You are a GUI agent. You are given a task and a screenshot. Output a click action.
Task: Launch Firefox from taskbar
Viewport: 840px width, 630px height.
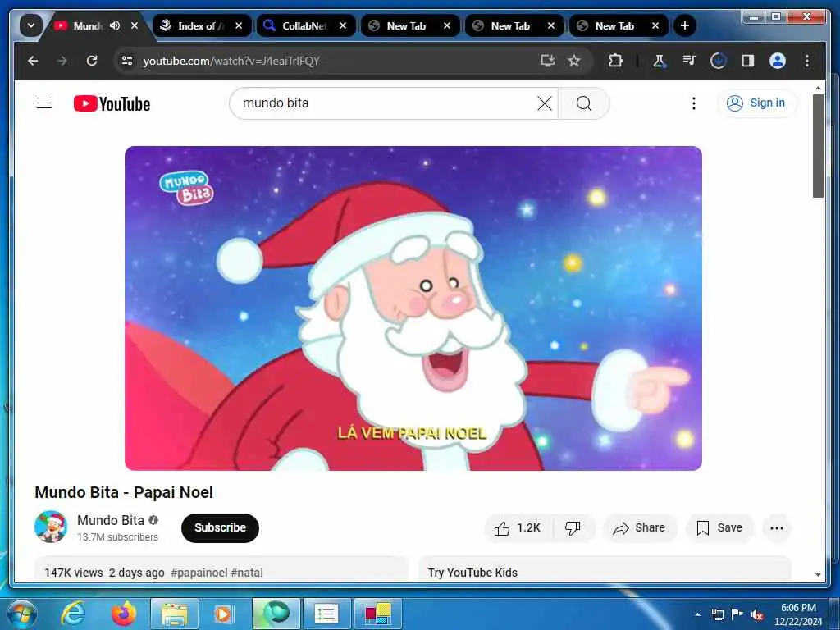coord(124,614)
